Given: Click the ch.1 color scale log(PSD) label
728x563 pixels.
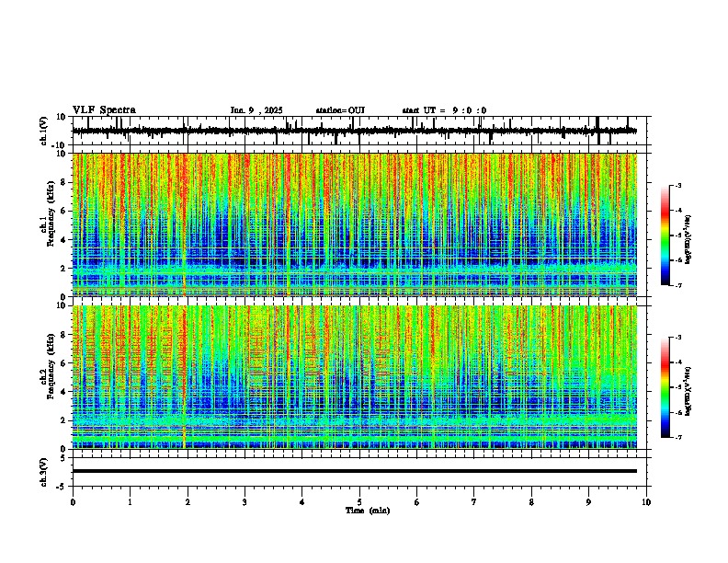Looking at the screenshot, I should coord(688,240).
